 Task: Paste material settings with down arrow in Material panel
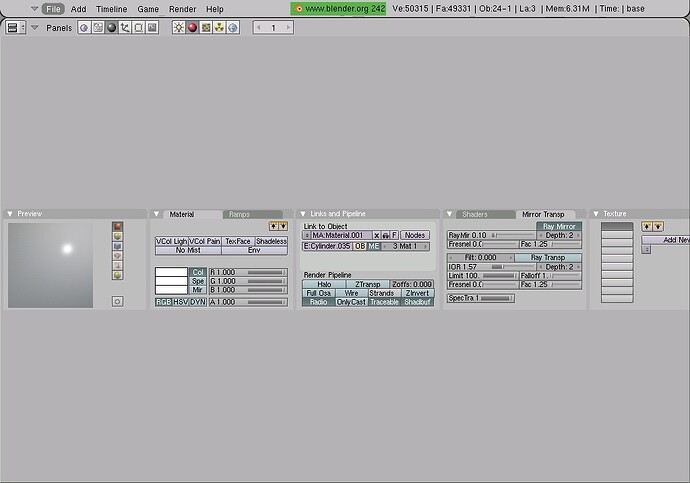pyautogui.click(x=283, y=226)
